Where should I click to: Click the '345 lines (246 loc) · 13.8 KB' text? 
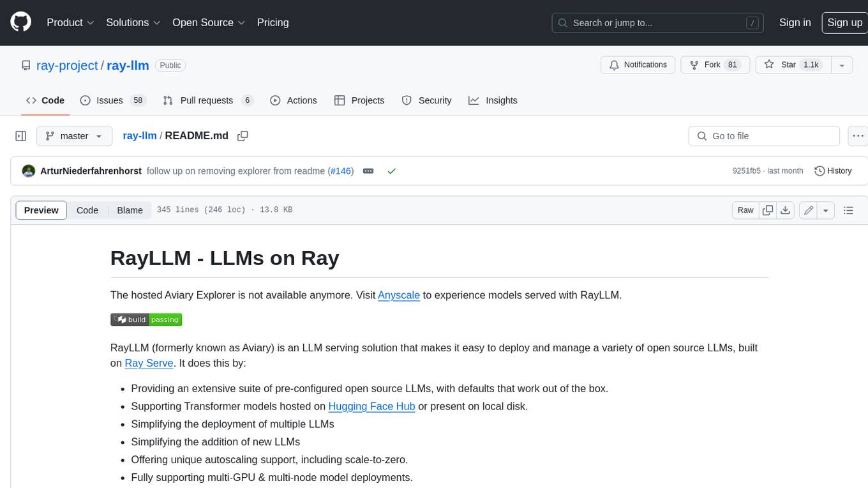coord(225,210)
